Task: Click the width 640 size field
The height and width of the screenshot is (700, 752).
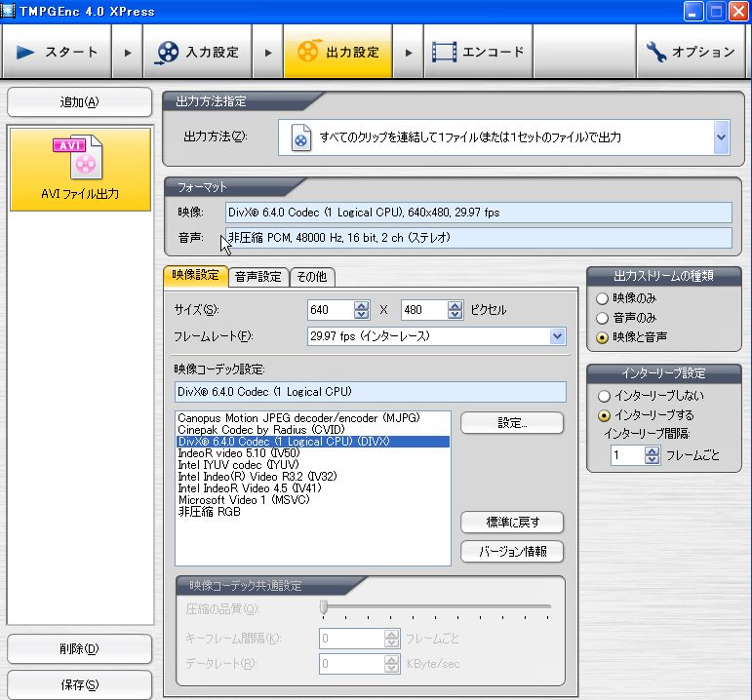Action: (331, 310)
